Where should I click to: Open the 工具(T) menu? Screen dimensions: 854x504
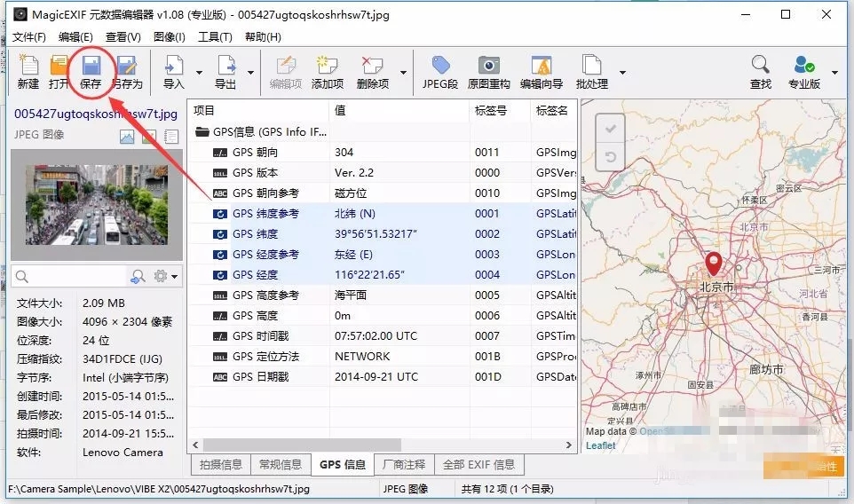tap(215, 37)
